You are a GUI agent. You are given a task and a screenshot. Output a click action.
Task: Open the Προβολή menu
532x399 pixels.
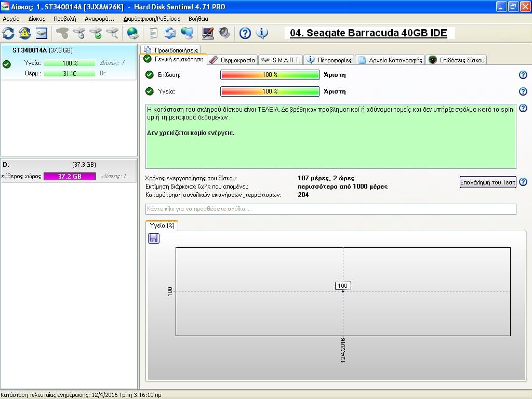pos(64,19)
